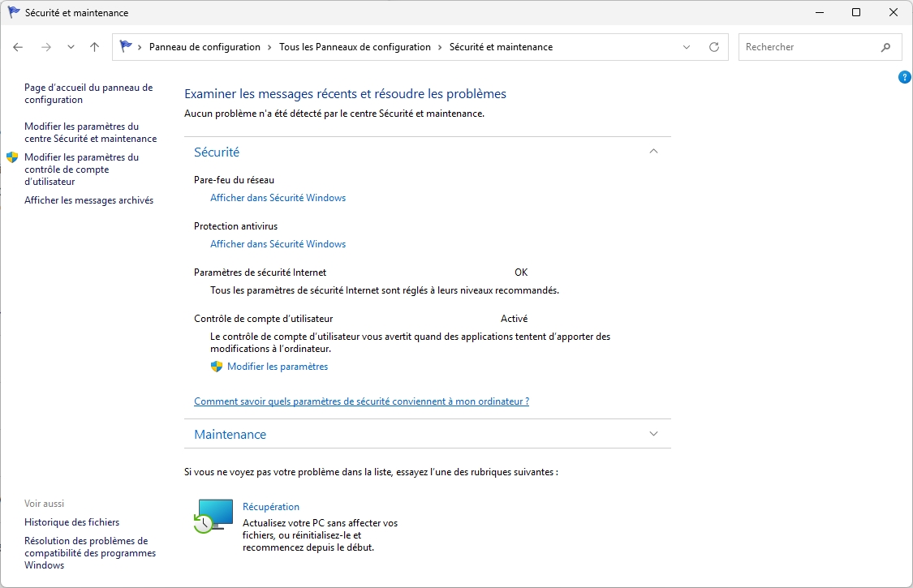Viewport: 913px width, 588px height.
Task: Click Contrôle de compte d'utilisateur label
Action: [x=263, y=319]
